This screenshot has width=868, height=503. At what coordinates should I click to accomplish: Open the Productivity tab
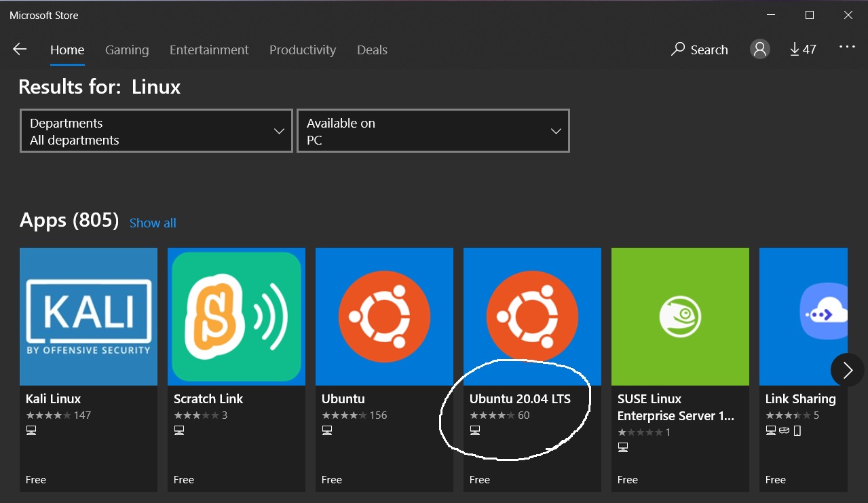(x=303, y=50)
